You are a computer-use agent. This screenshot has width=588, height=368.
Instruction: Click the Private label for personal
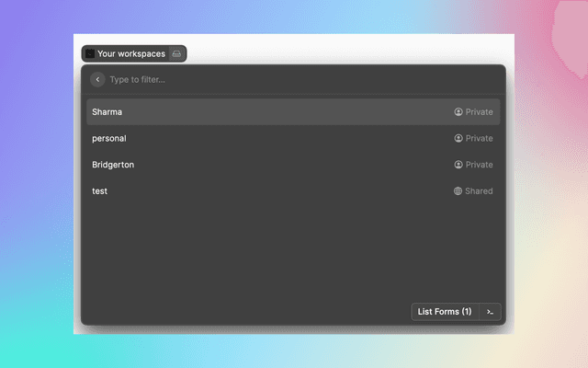point(479,139)
